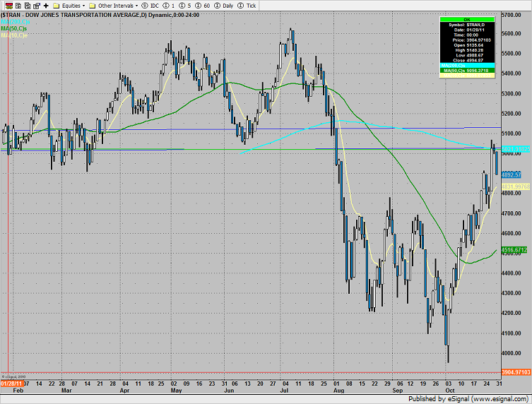Click the Jul month label on time axis
The height and width of the screenshot is (404, 532).
284,391
